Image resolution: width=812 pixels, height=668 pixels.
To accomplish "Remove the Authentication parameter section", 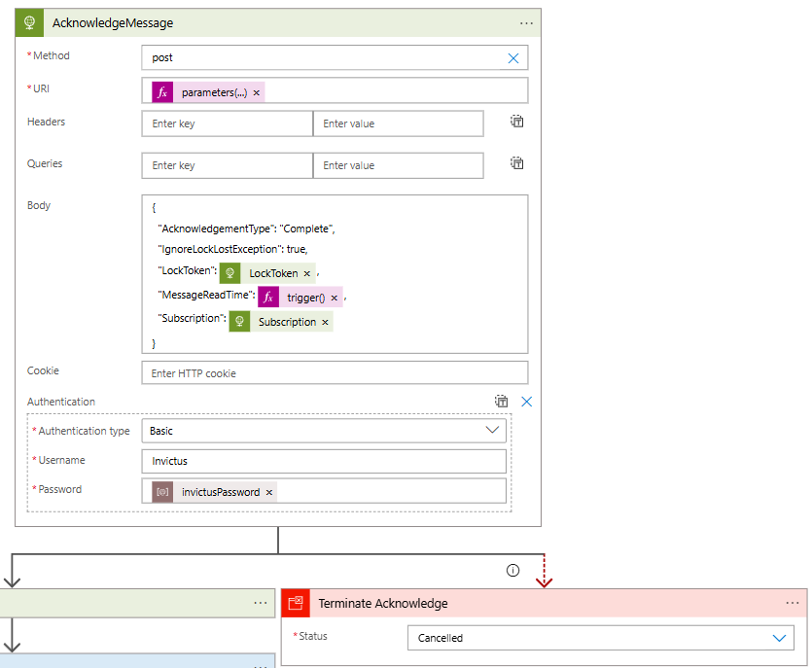I will [x=527, y=401].
